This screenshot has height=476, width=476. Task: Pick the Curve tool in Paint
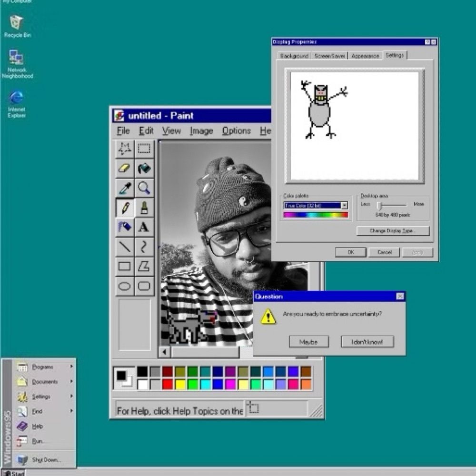144,247
